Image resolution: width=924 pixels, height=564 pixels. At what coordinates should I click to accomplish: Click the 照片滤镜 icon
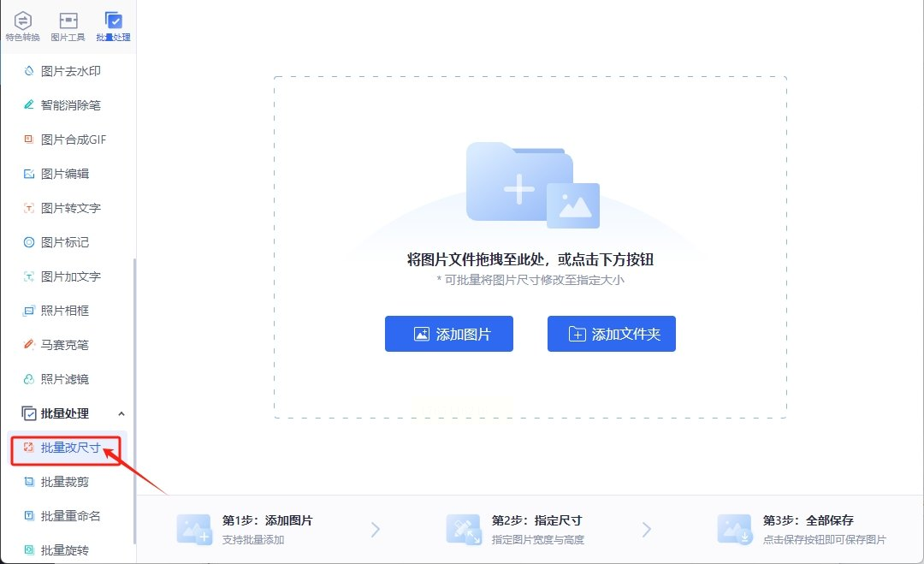[x=29, y=379]
